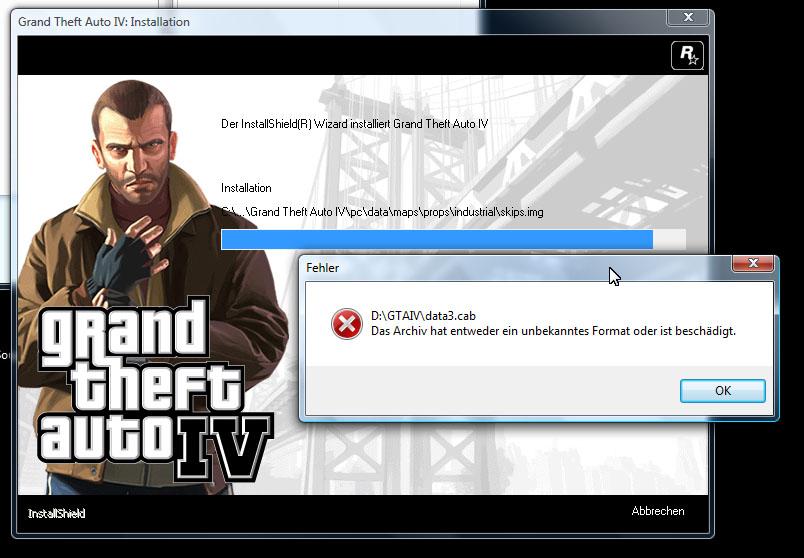Click the InstallShield label at bottom
This screenshot has height=558, width=804.
coord(56,513)
